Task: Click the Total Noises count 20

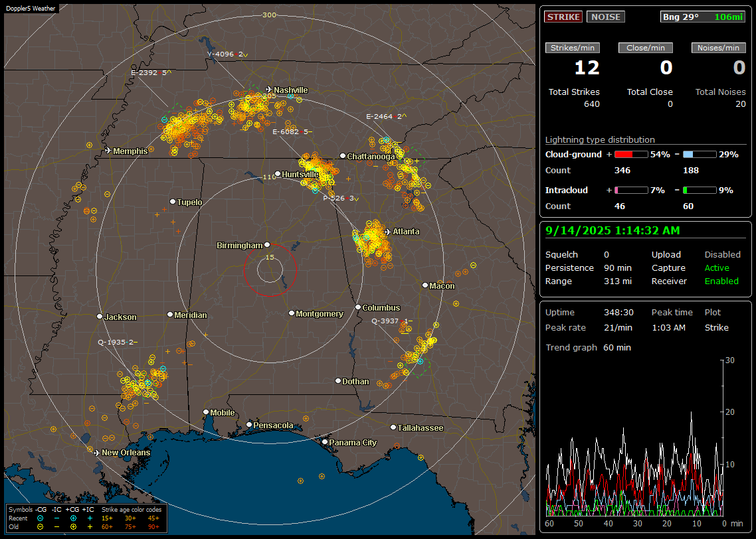Action: [741, 104]
